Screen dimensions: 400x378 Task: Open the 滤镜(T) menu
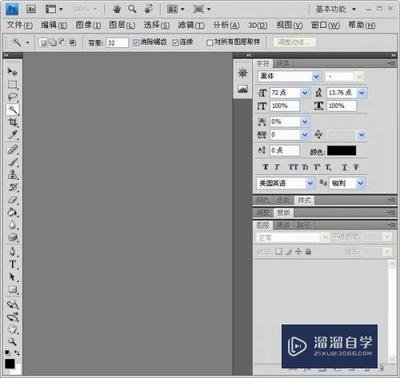tap(191, 25)
